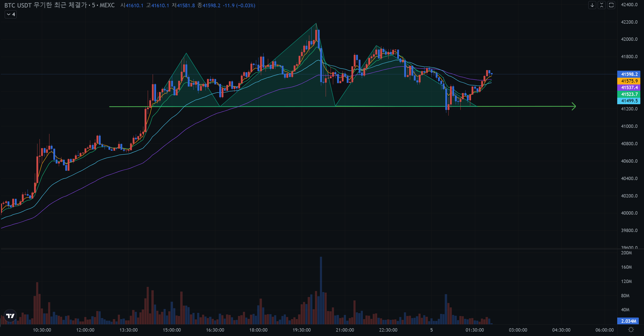The height and width of the screenshot is (336, 644).
Task: Click the down-arrow pane button at top right
Action: tap(592, 5)
